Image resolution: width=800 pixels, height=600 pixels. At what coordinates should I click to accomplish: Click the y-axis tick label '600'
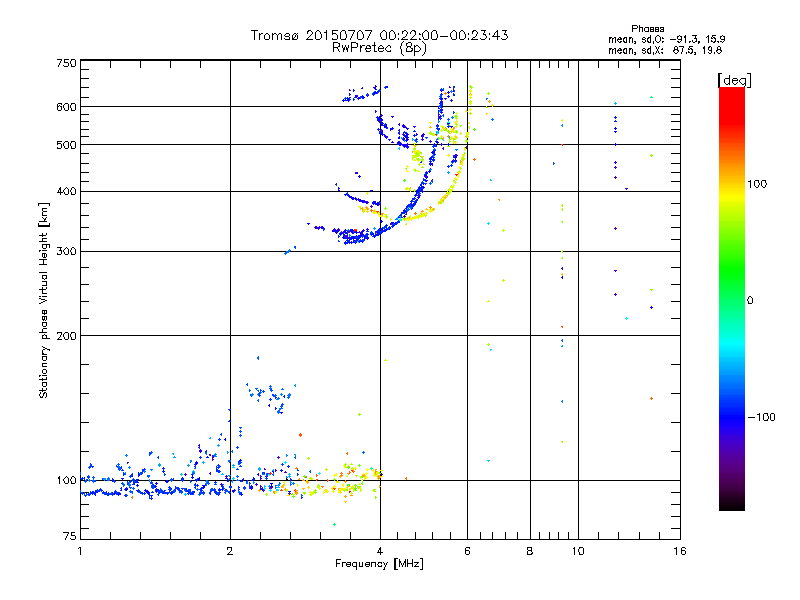(66, 107)
